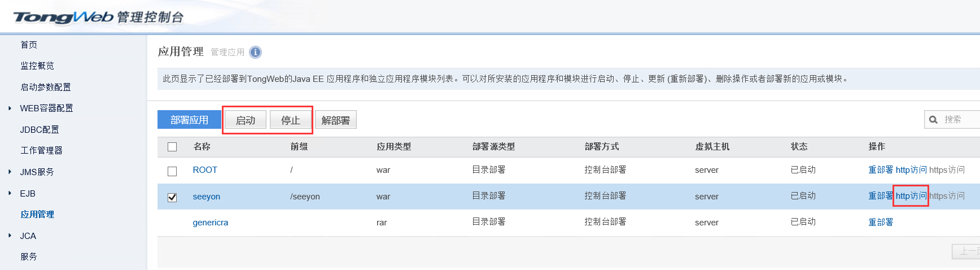Click the 部署源类型 column header
The width and height of the screenshot is (980, 270).
pyautogui.click(x=493, y=146)
